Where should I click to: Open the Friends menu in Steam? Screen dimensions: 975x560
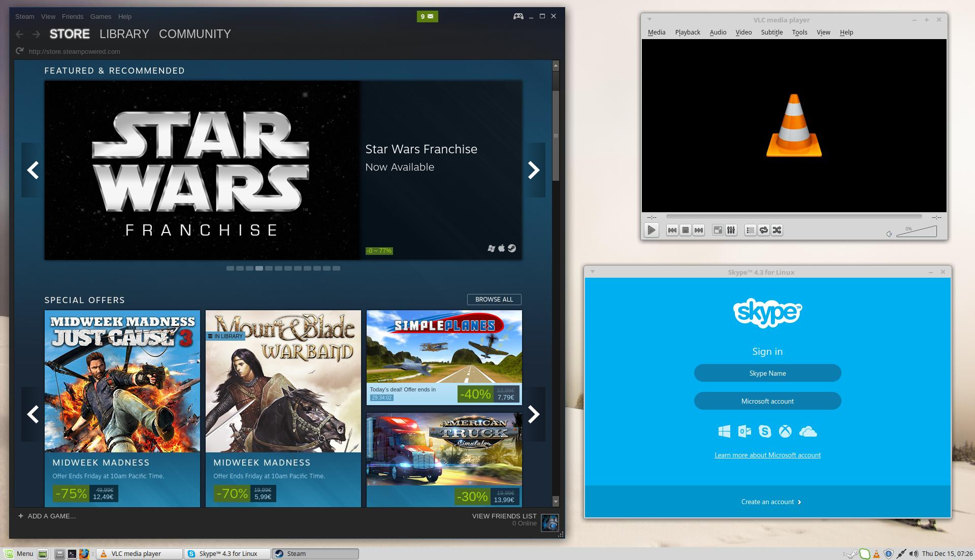[73, 16]
